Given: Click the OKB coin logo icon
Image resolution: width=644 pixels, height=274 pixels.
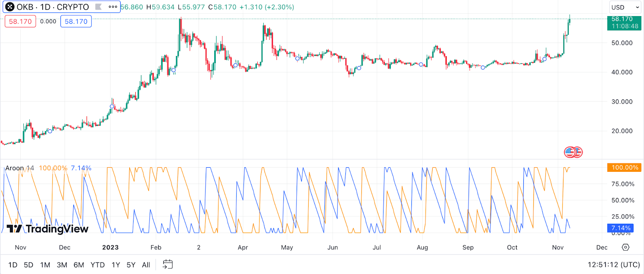Looking at the screenshot, I should (9, 7).
